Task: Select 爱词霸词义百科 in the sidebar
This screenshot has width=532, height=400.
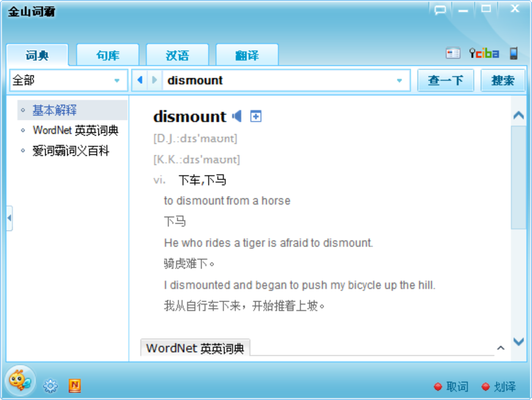Action: (70, 150)
